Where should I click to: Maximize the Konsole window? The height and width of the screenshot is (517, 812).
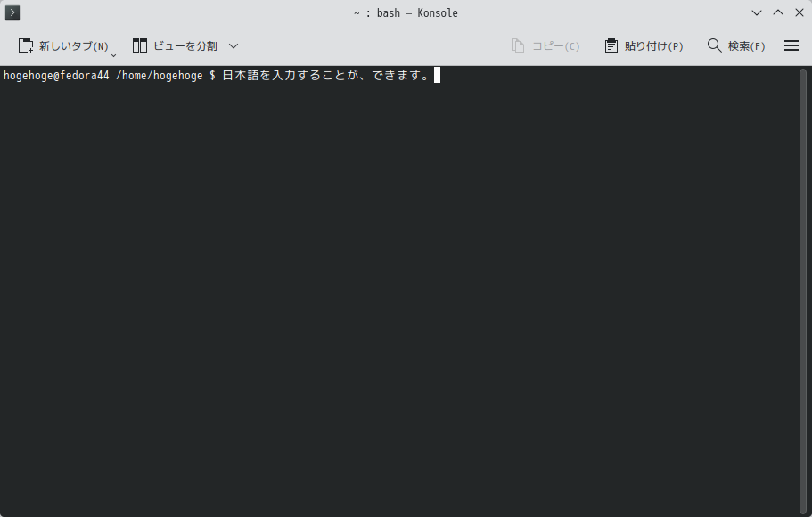pyautogui.click(x=778, y=12)
